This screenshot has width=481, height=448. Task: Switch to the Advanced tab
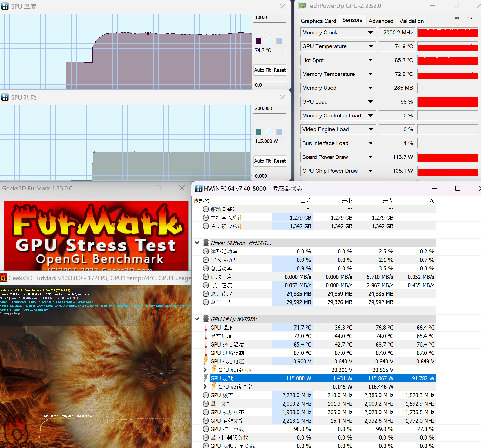(x=381, y=21)
